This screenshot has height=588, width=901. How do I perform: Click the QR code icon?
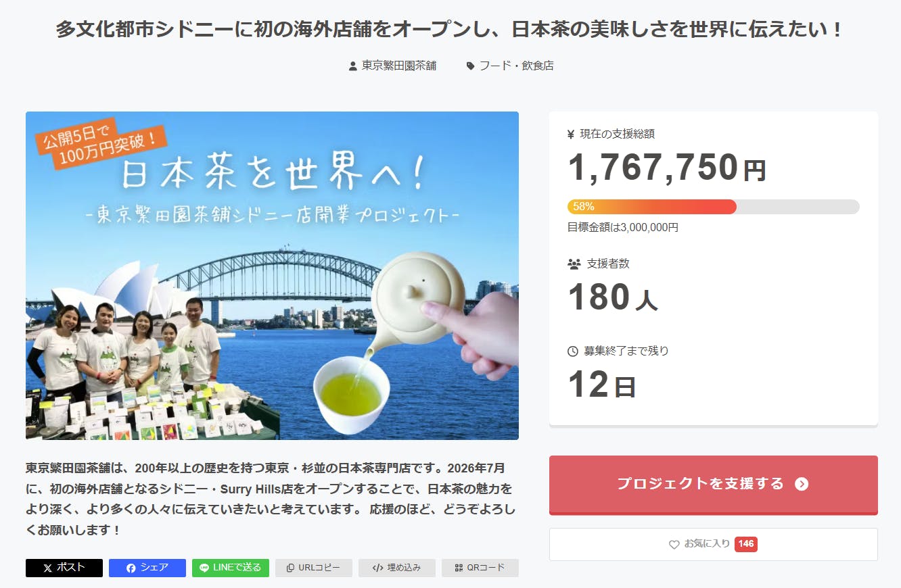point(459,568)
